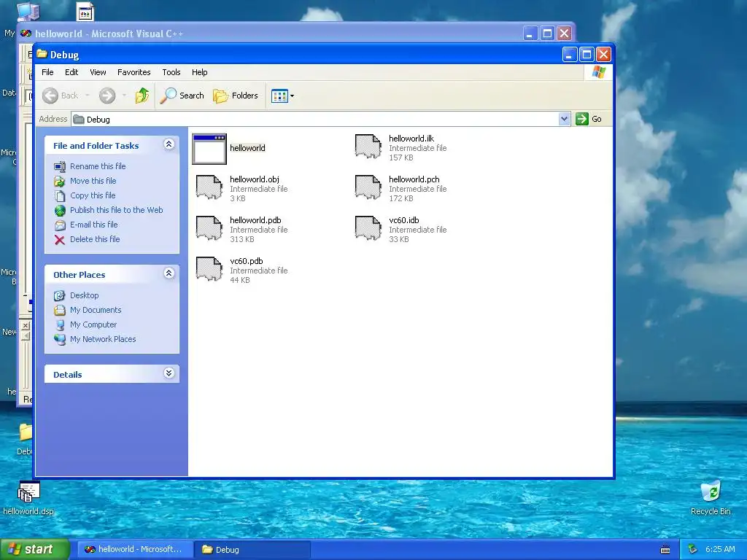Image resolution: width=747 pixels, height=560 pixels.
Task: Click Move this file link
Action: 93,181
